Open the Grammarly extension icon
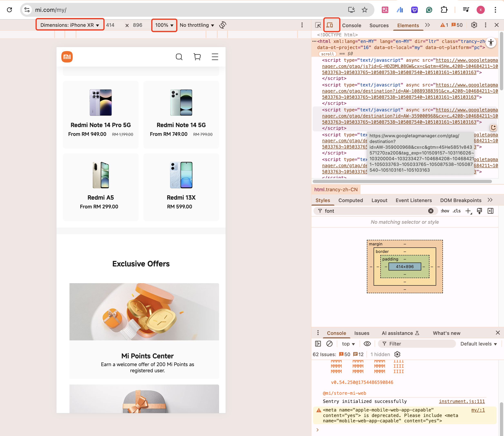This screenshot has width=504, height=436. click(429, 10)
